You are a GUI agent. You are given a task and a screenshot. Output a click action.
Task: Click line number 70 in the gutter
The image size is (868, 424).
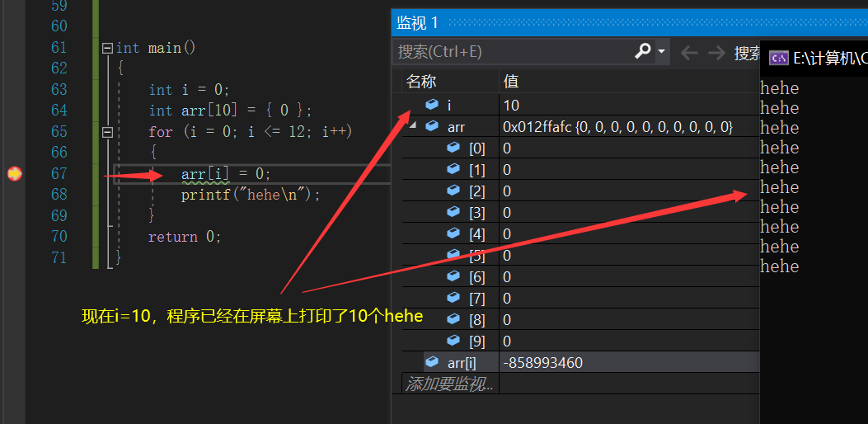59,237
